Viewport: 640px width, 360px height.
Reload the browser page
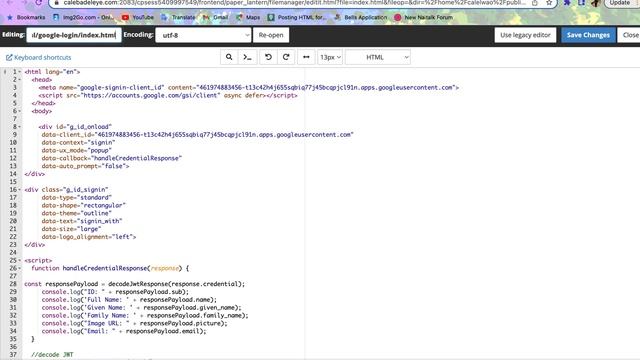tap(38, 3)
